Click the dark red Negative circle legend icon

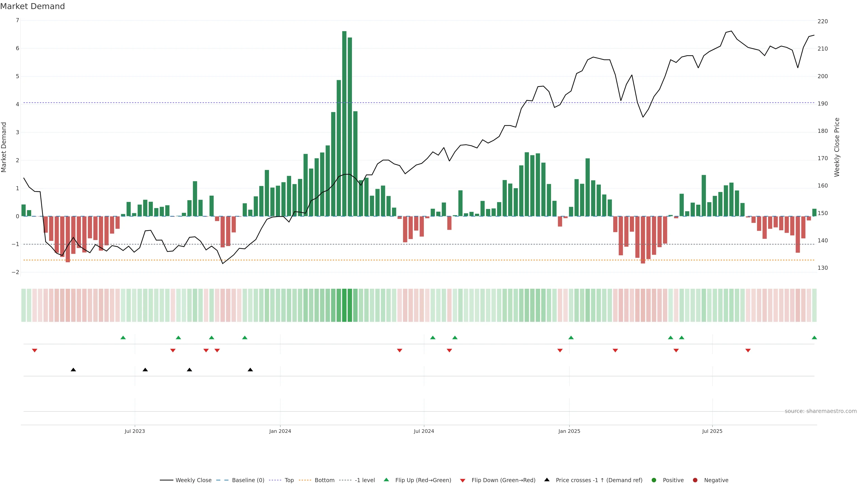[x=695, y=480]
